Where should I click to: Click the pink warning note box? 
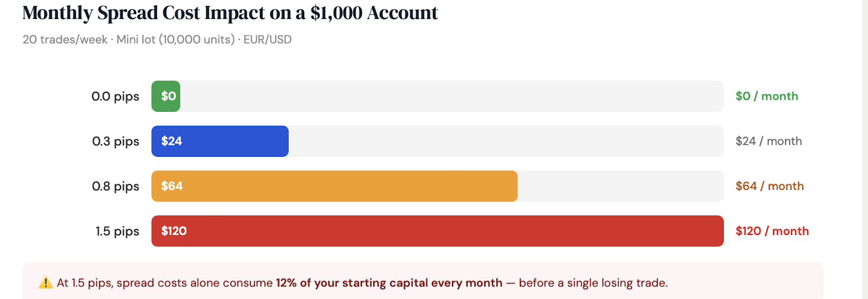423,282
